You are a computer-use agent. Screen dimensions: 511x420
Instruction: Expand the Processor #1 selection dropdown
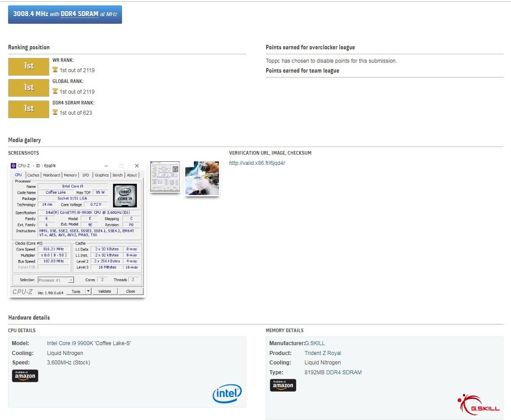[71, 280]
